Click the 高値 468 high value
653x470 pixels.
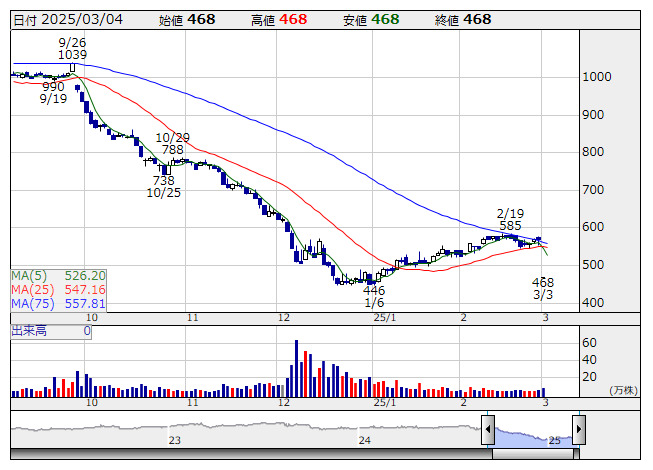[279, 20]
